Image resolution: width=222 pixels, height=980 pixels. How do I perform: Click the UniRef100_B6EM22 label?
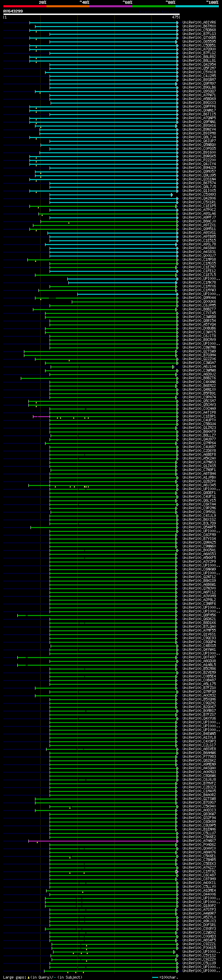pos(199,386)
